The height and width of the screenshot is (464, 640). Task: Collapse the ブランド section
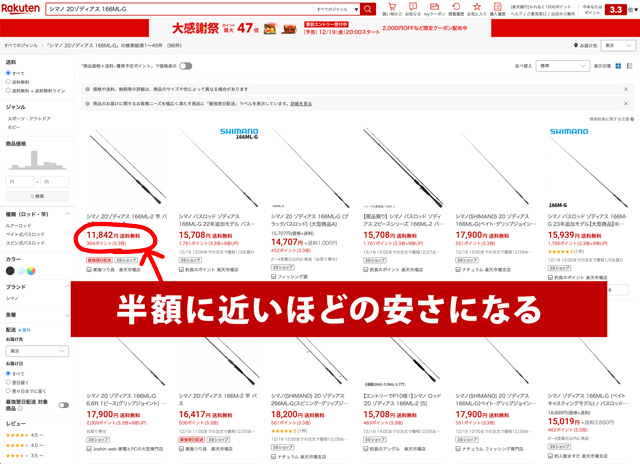[67, 286]
